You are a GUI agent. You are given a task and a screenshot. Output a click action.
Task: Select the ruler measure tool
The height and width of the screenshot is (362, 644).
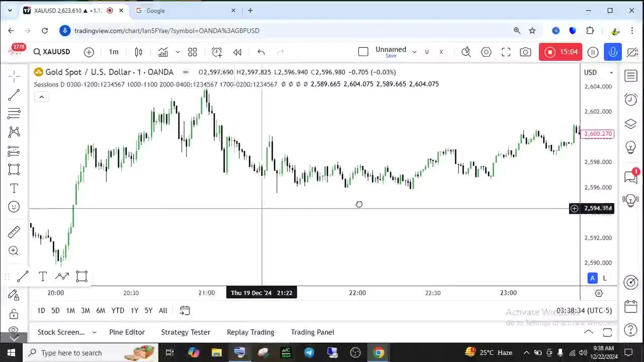[x=14, y=232]
